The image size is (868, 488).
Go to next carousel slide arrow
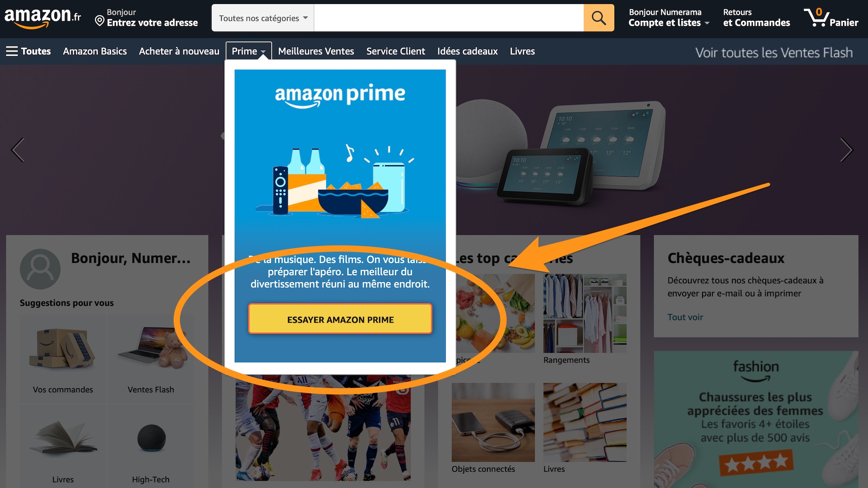click(x=846, y=150)
